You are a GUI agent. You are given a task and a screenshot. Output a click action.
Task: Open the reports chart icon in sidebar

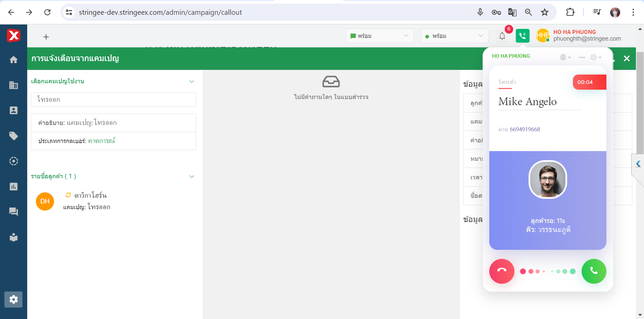(13, 187)
